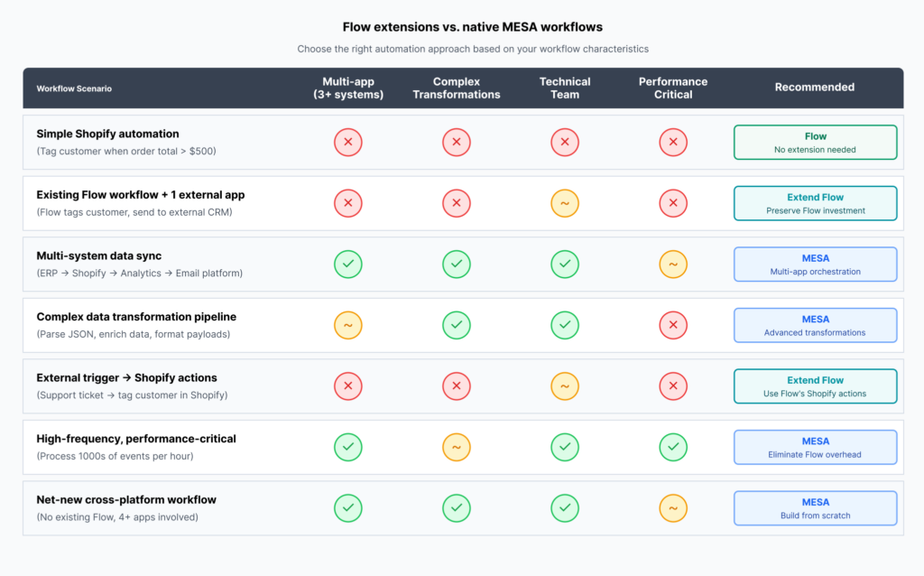Select the yellow tilde under Technical Team for External trigger row
924x576 pixels.
tap(565, 386)
